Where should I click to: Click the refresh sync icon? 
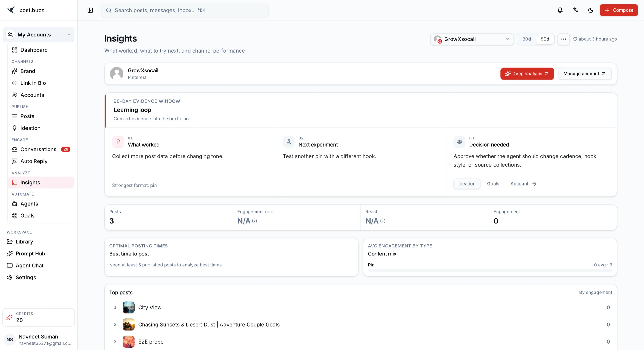575,39
